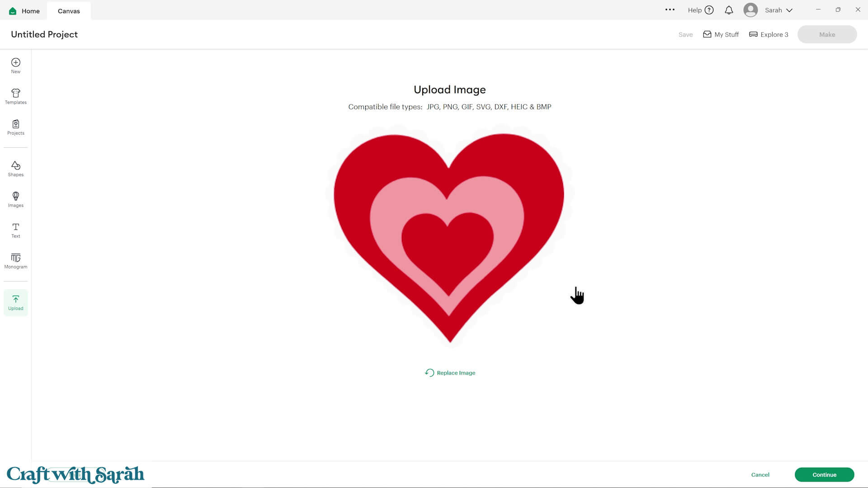Image resolution: width=868 pixels, height=488 pixels.
Task: Select the Shapes tool
Action: click(x=15, y=169)
